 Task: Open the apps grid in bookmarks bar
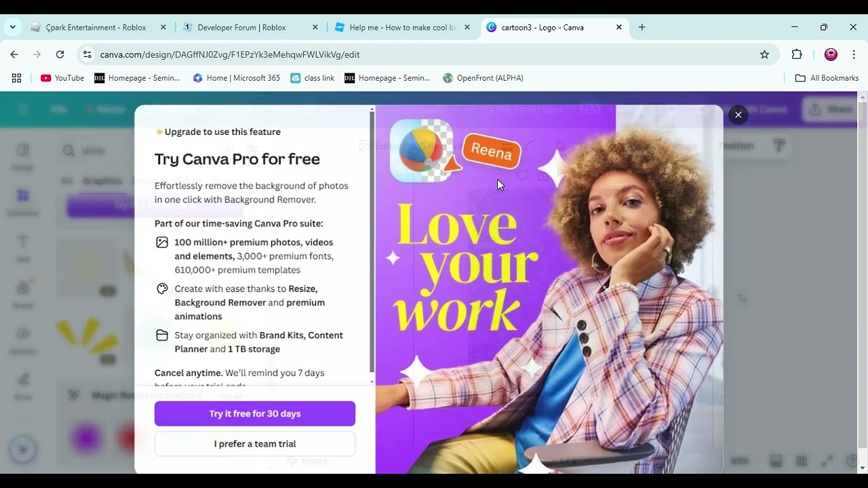pyautogui.click(x=16, y=78)
